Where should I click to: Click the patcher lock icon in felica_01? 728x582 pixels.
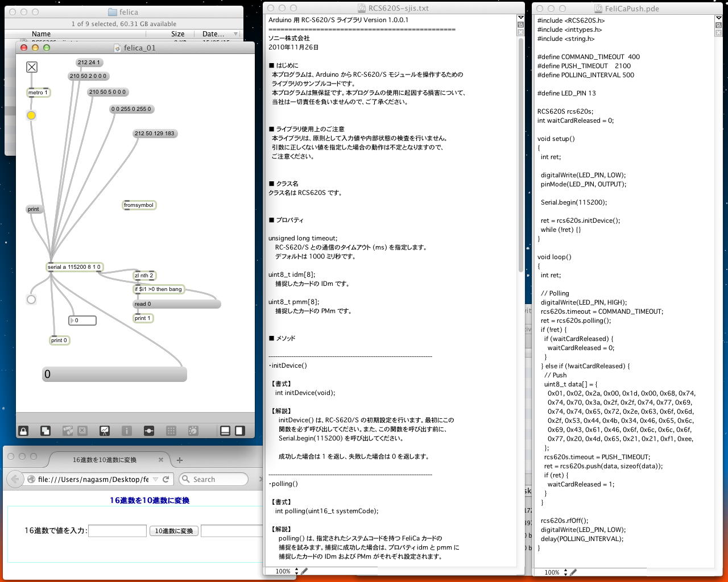point(23,431)
